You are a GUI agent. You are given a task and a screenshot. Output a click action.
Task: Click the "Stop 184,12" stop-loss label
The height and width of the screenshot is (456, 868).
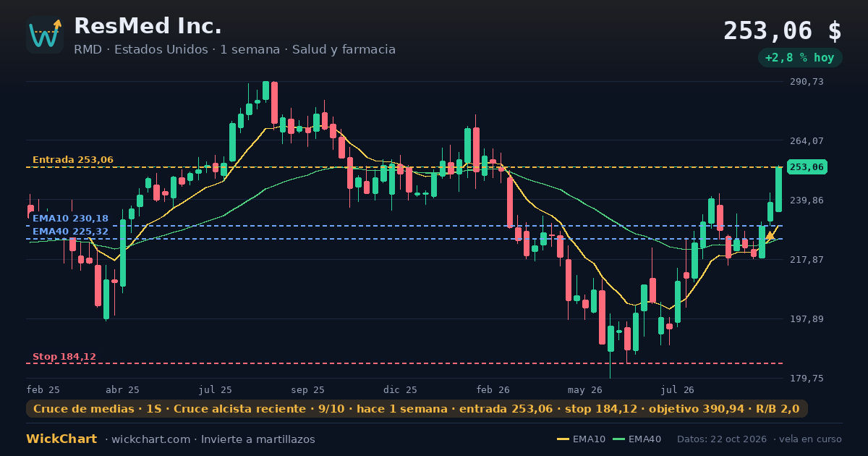tap(64, 357)
